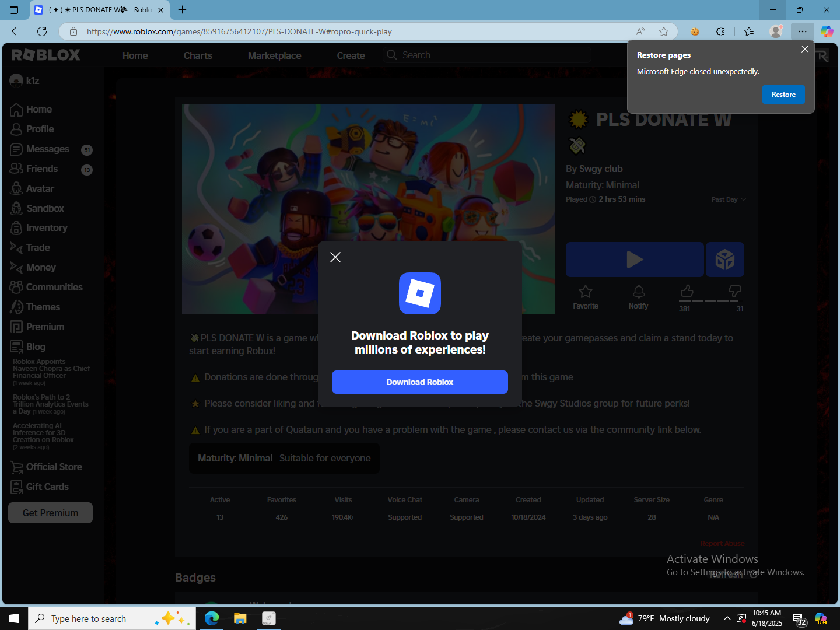Open a new browser tab
Image resolution: width=840 pixels, height=630 pixels.
pos(183,10)
